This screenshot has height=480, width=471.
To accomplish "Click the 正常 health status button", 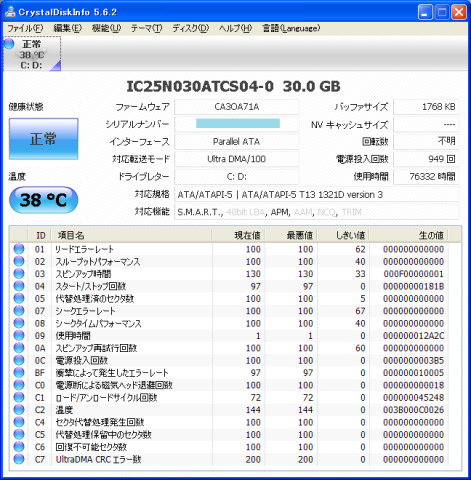I will [44, 138].
